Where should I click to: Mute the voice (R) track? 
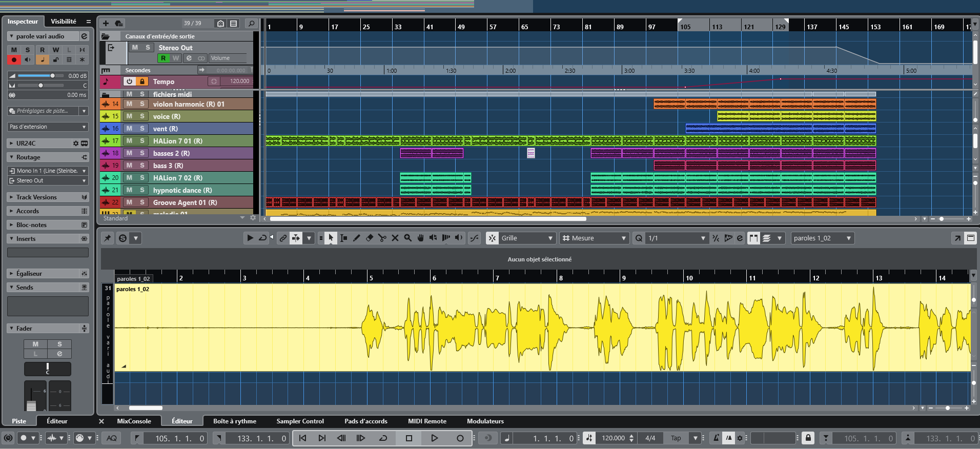pos(129,116)
